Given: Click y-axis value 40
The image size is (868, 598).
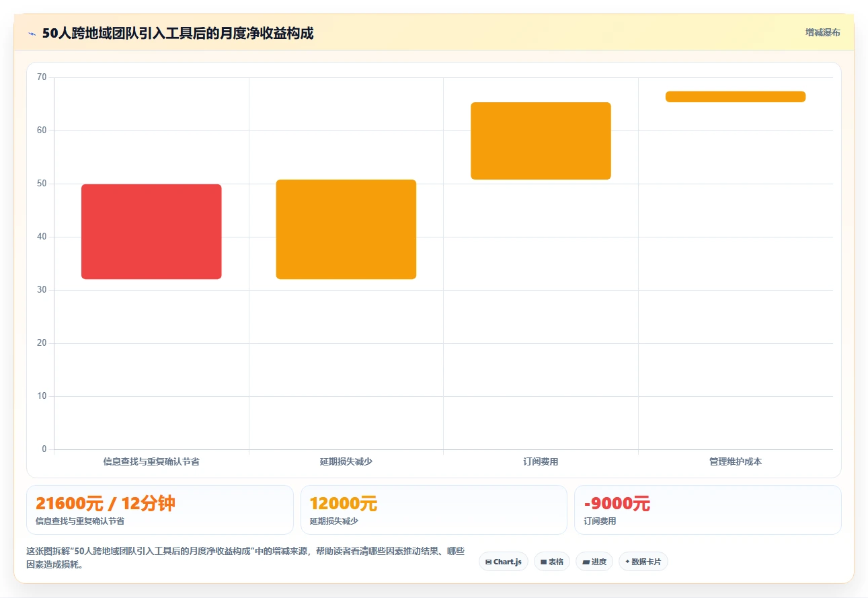Looking at the screenshot, I should point(42,237).
